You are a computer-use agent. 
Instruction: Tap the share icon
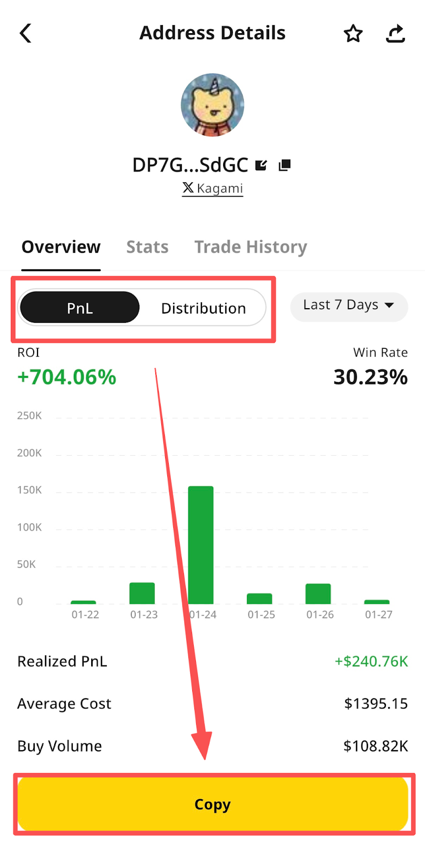pos(395,34)
